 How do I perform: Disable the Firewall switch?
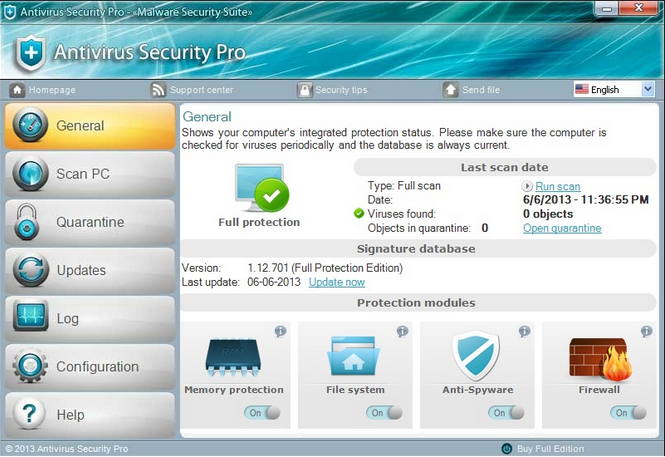629,412
